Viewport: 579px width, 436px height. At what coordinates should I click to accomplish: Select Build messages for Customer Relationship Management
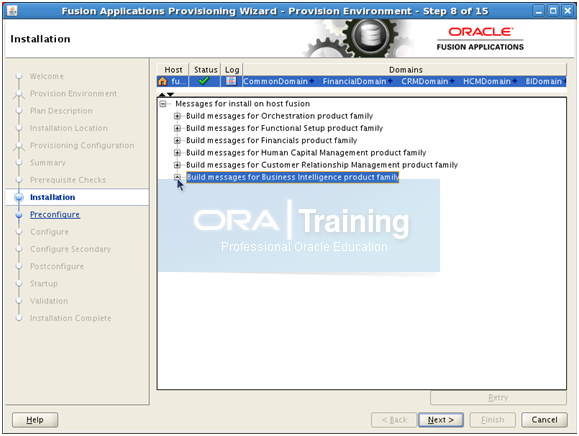click(x=322, y=165)
